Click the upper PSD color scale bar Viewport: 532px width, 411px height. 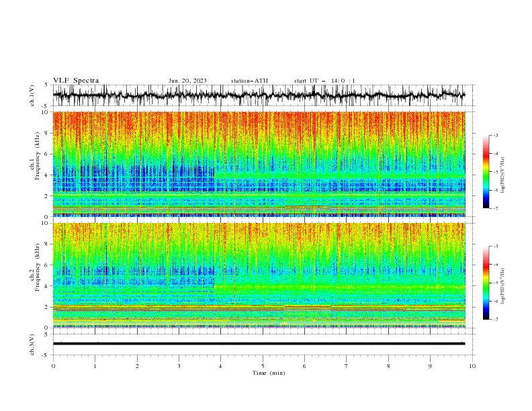tap(486, 172)
